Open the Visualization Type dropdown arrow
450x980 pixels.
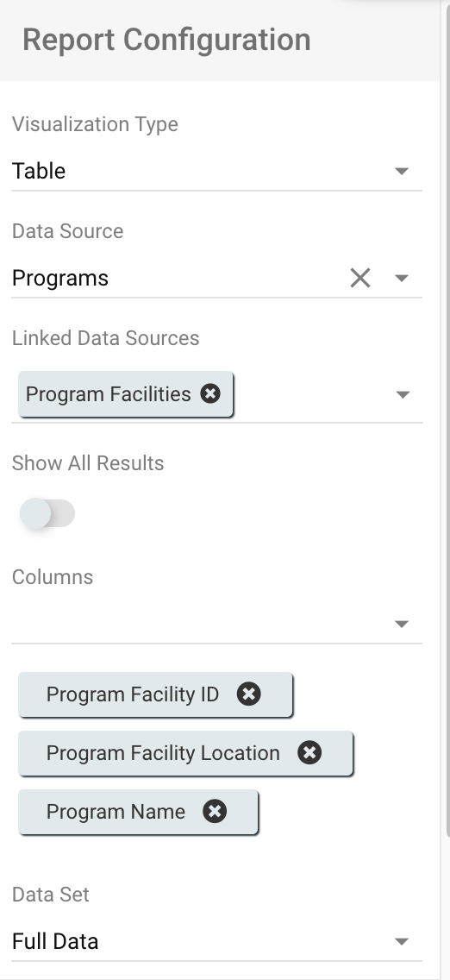click(402, 171)
